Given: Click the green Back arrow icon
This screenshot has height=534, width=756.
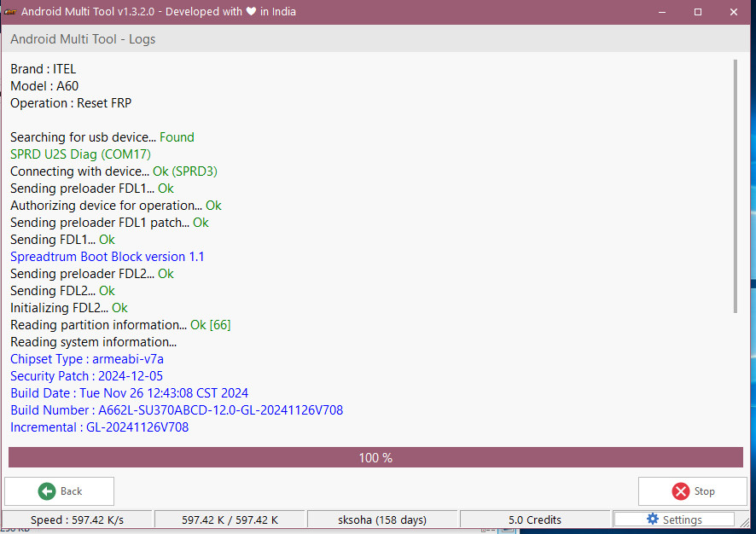Looking at the screenshot, I should pos(47,491).
